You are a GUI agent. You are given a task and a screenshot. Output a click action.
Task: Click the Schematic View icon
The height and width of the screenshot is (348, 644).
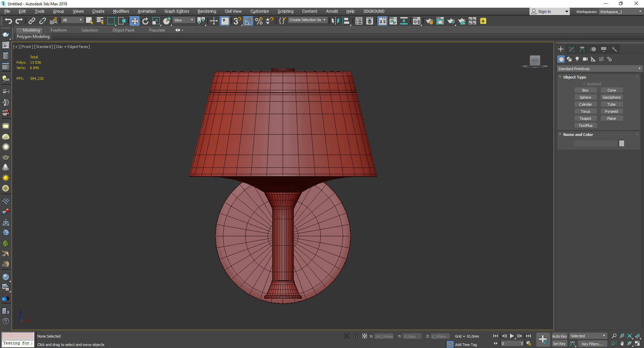[404, 21]
